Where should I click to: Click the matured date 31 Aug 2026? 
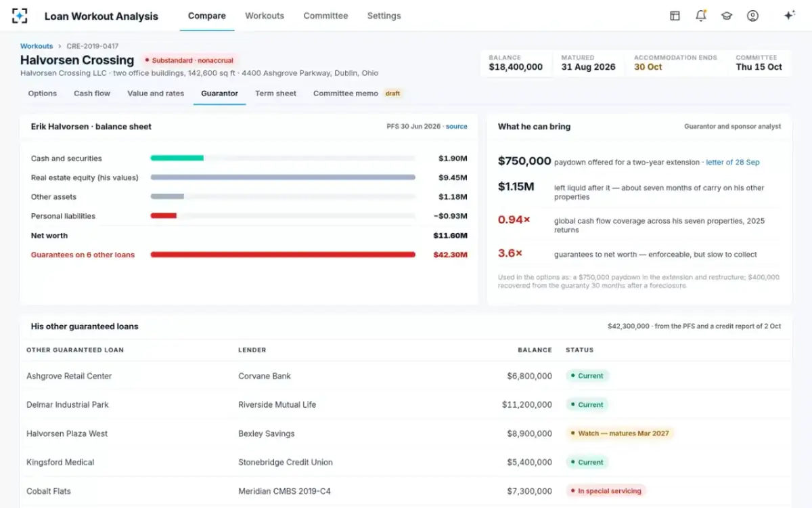pyautogui.click(x=588, y=67)
